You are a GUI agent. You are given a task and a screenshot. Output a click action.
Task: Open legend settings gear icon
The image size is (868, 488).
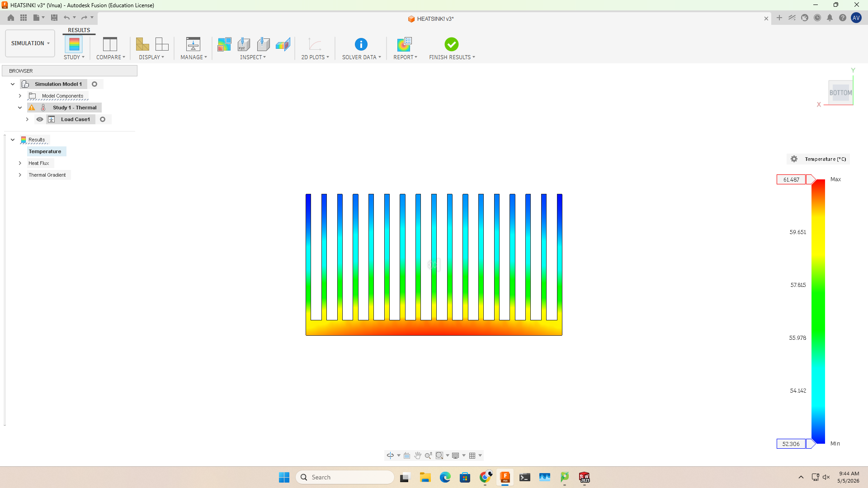click(794, 159)
